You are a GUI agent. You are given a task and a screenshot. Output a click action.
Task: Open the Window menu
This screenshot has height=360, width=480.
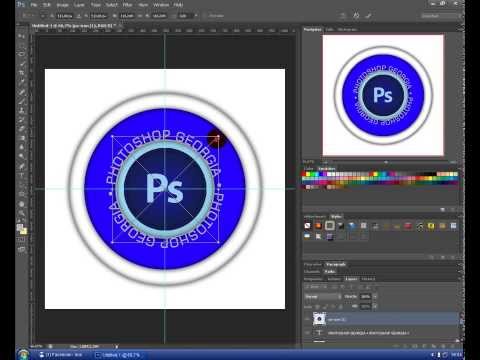tap(161, 5)
